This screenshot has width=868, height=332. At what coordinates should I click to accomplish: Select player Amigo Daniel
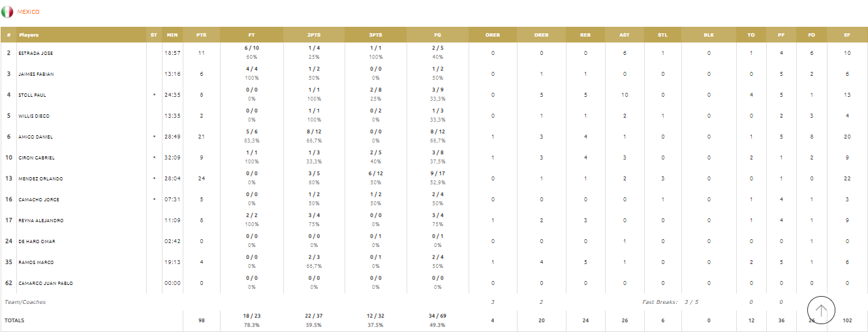(x=35, y=137)
